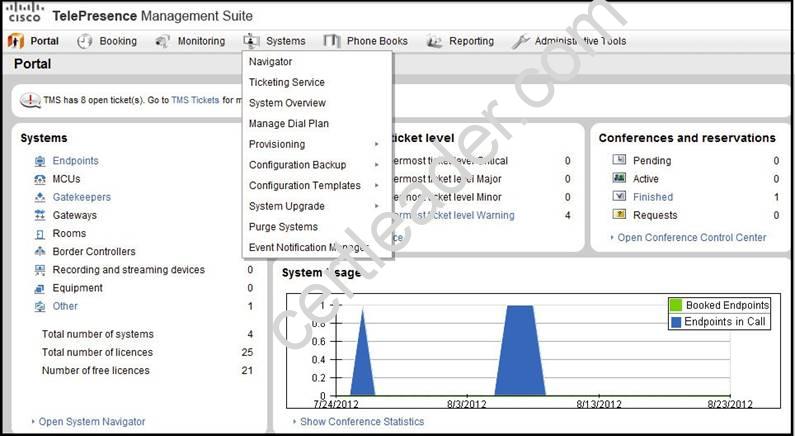This screenshot has width=795, height=436.
Task: Click the Rooms text label
Action: pos(69,234)
